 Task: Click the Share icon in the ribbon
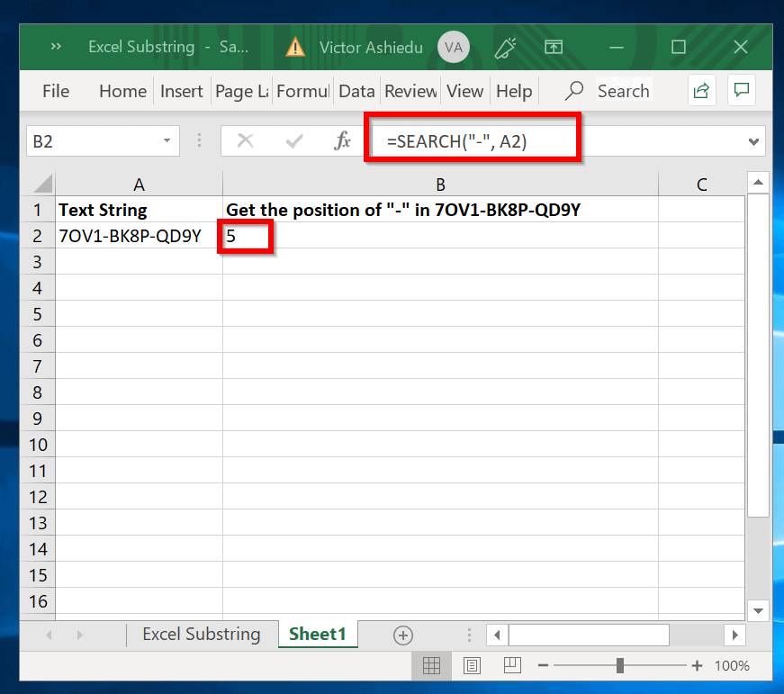[700, 90]
